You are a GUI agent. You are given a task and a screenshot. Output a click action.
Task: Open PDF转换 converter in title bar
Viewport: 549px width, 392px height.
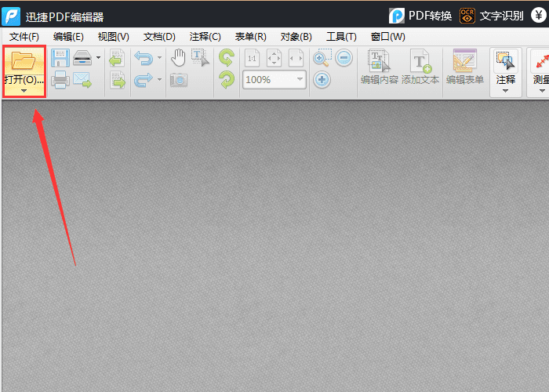[420, 16]
